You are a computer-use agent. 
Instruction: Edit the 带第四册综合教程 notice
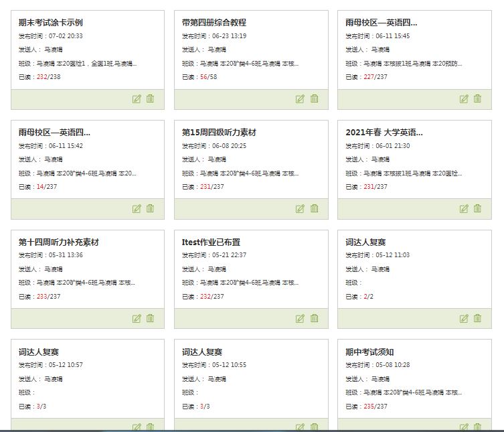[300, 99]
